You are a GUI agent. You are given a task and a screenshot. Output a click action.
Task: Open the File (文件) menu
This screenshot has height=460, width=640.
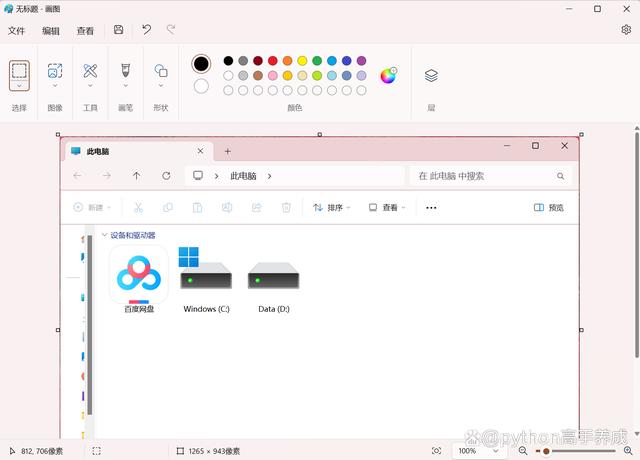tap(16, 31)
